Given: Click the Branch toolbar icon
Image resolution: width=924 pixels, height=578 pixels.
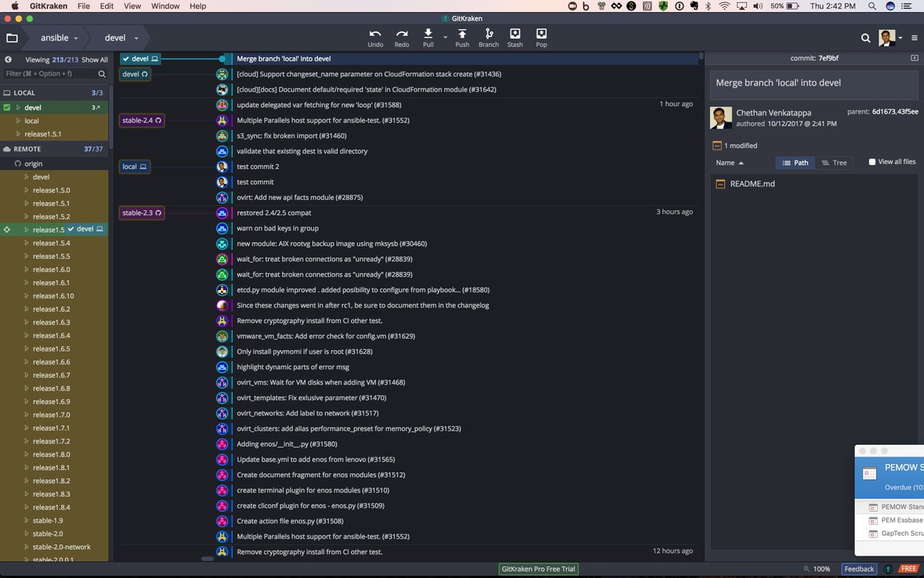Looking at the screenshot, I should point(489,34).
